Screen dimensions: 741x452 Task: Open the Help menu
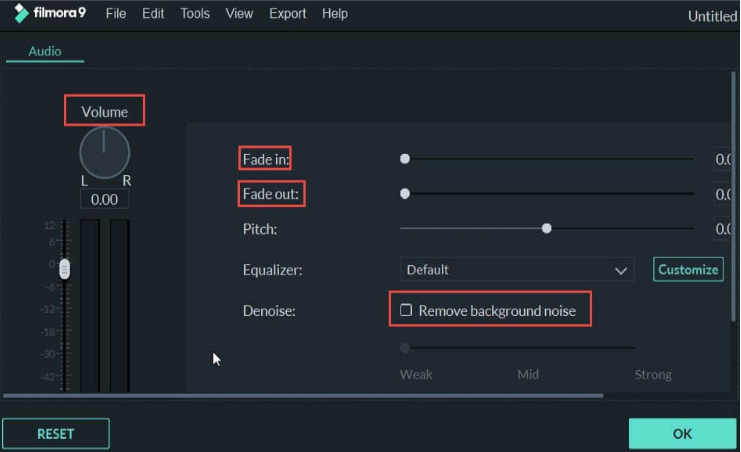coord(335,14)
